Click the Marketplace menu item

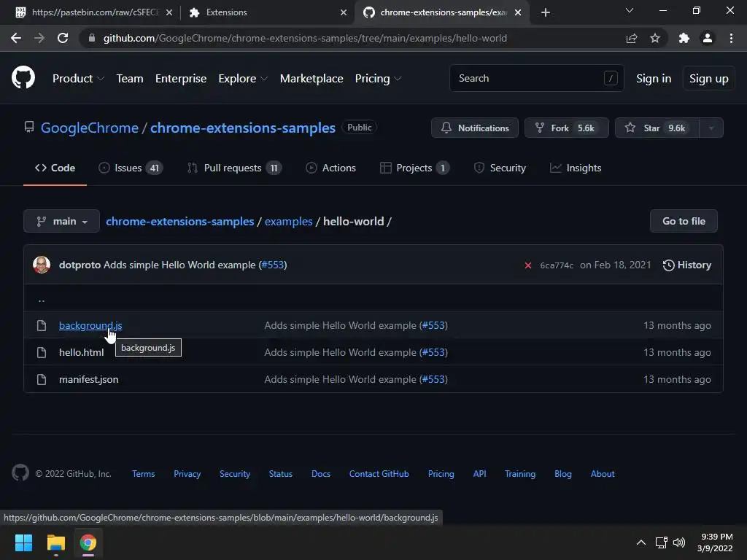311,79
